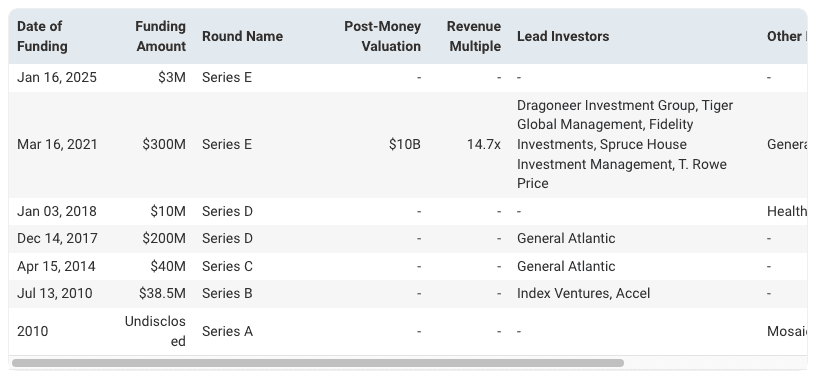This screenshot has height=379, width=823.
Task: Select the Jan 03, 2018 date cell
Action: coord(57,212)
